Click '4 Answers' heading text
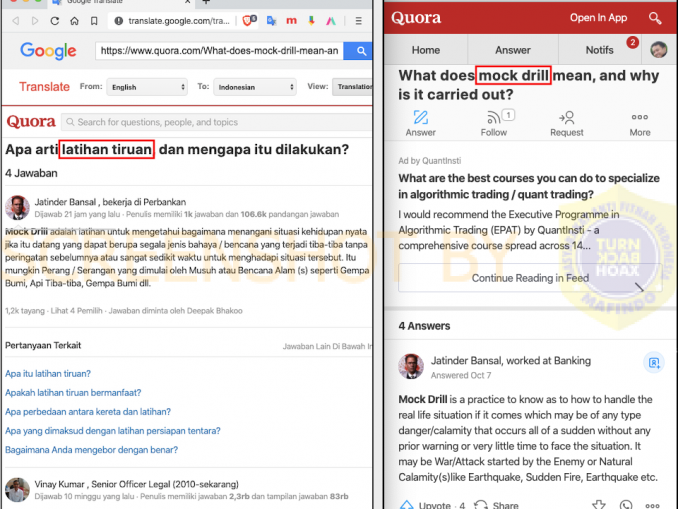The height and width of the screenshot is (509, 678). 424,326
